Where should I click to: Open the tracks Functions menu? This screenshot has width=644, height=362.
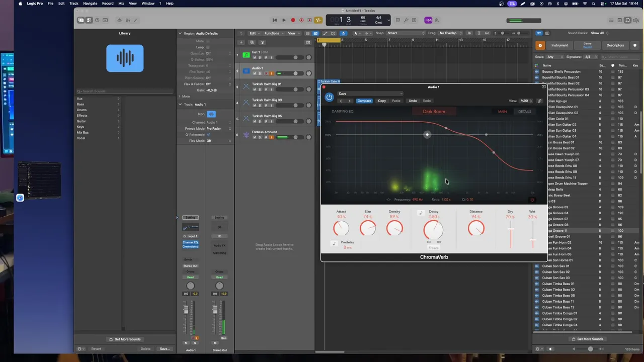(273, 33)
